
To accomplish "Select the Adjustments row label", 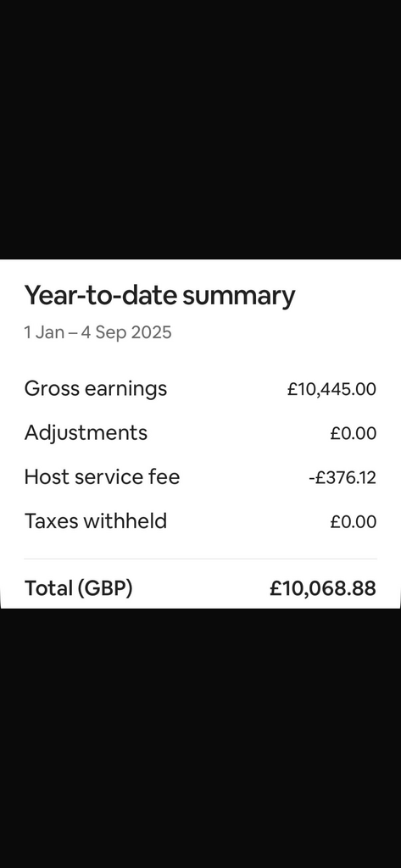I will pyautogui.click(x=86, y=433).
